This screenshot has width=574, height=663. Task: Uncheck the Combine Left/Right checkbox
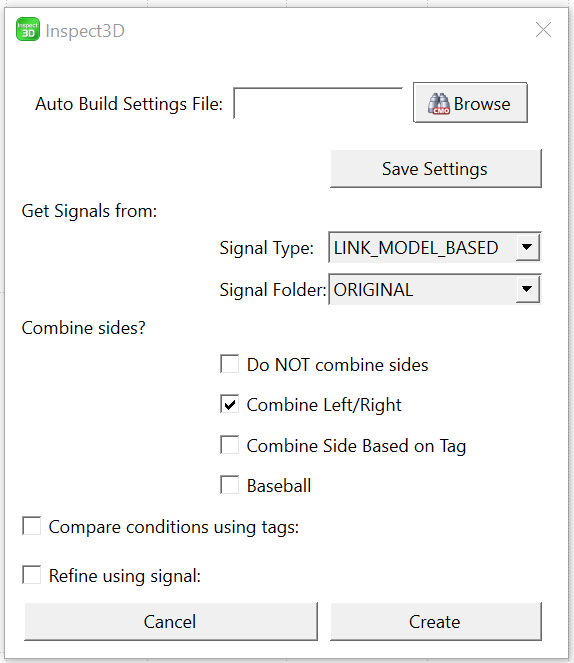click(230, 404)
